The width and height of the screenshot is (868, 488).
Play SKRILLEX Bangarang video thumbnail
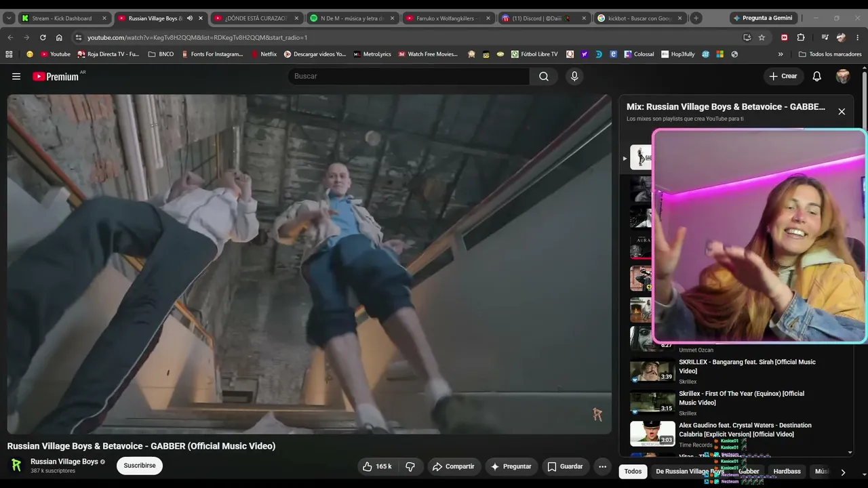pos(652,370)
